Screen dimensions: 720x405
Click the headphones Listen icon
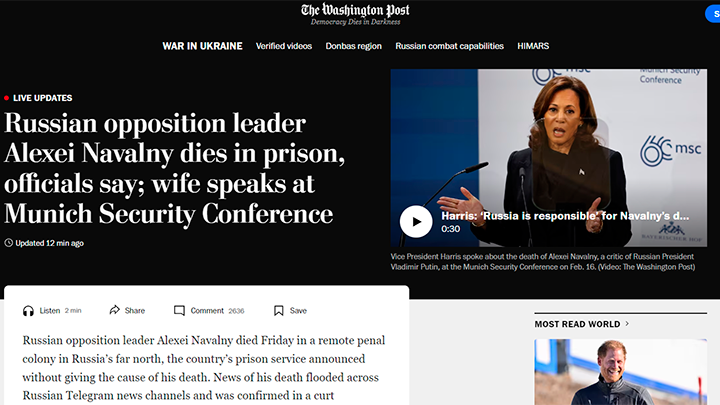click(28, 311)
